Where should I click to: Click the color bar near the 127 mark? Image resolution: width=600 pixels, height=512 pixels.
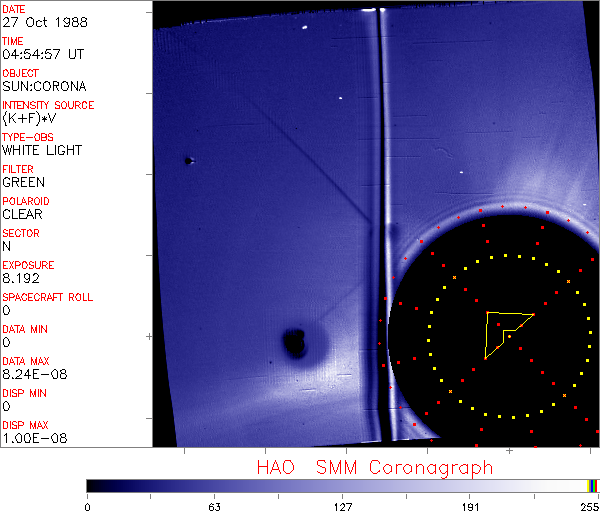tap(342, 485)
